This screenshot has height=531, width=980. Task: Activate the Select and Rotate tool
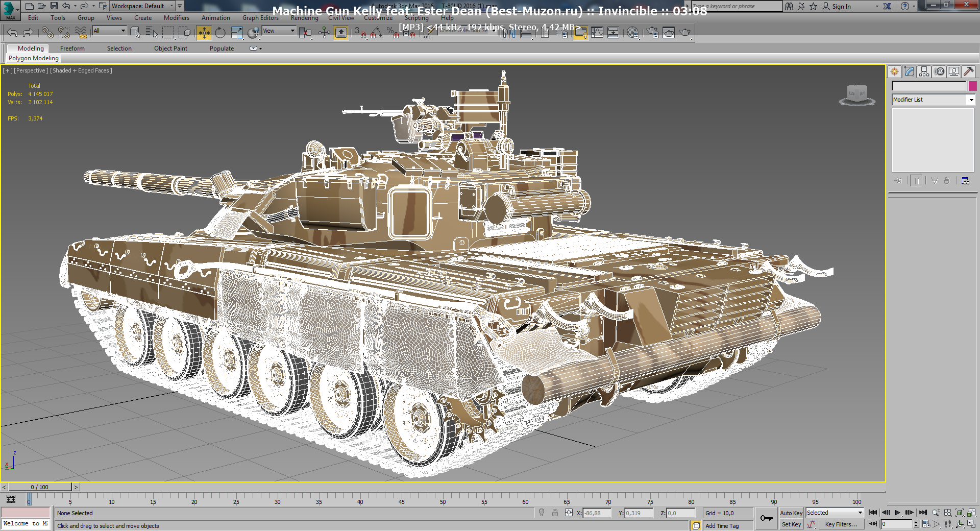click(219, 32)
